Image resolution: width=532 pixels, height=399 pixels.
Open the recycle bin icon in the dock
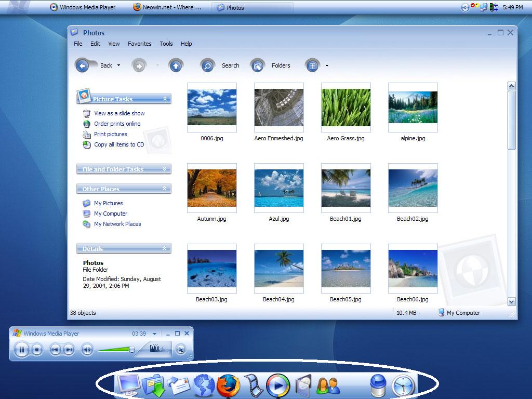[x=378, y=386]
